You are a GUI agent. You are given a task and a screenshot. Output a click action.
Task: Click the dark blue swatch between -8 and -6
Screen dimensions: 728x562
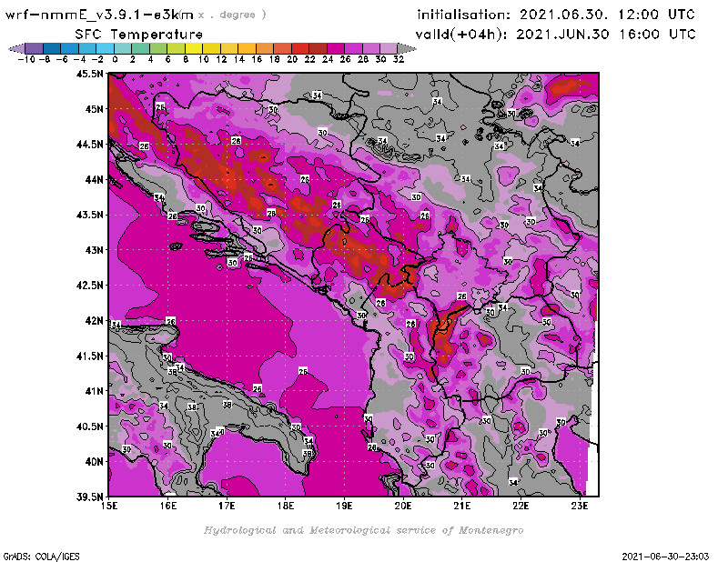click(x=52, y=49)
